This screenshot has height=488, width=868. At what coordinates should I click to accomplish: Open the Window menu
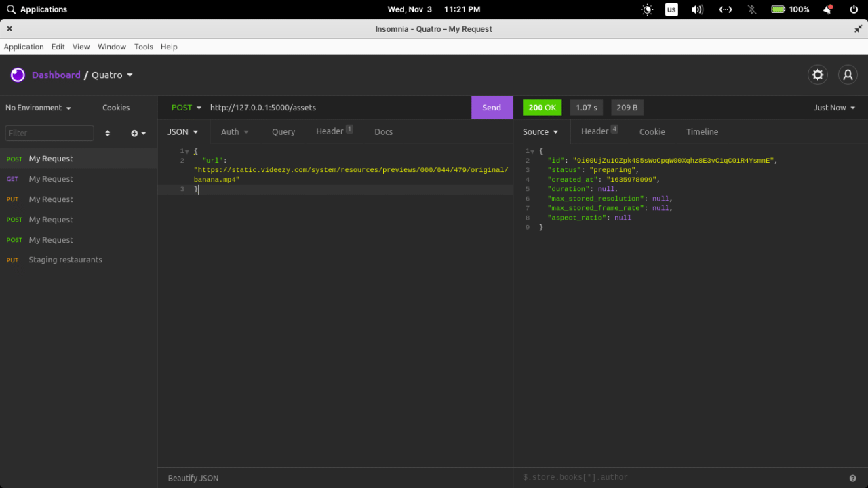coord(112,47)
